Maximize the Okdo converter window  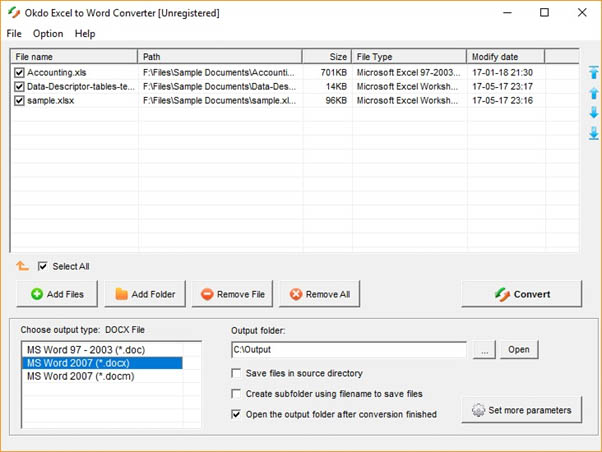tap(544, 13)
